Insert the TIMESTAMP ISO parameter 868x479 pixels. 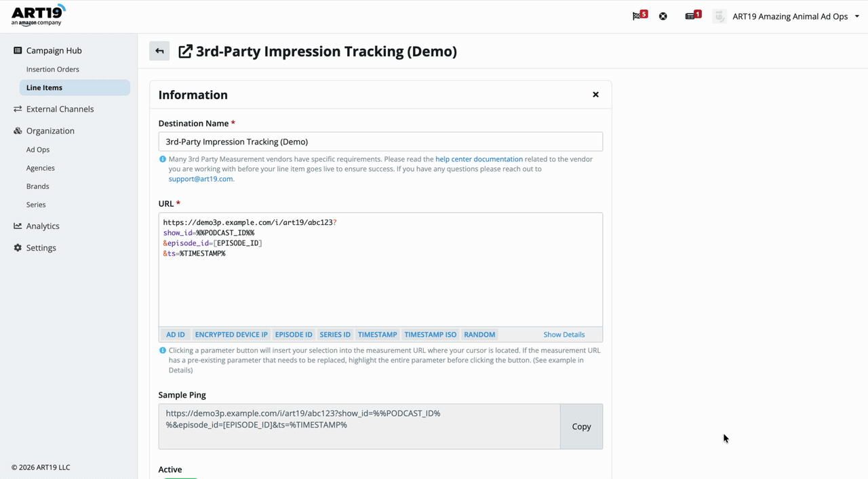pos(430,334)
